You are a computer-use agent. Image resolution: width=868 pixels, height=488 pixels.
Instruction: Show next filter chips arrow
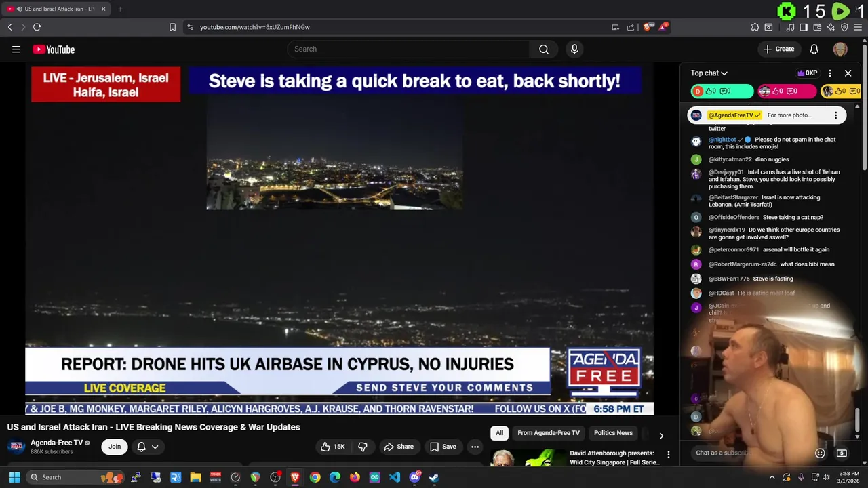[661, 436]
